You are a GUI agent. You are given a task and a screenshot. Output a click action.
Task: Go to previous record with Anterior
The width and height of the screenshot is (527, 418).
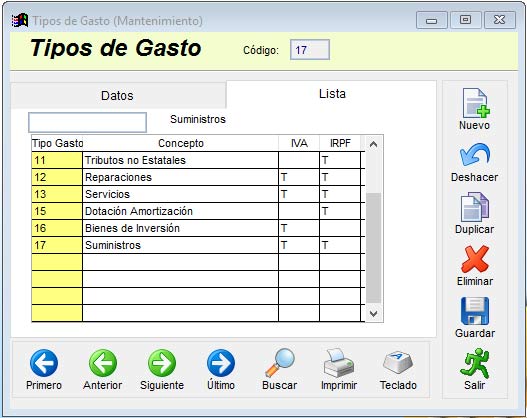pyautogui.click(x=103, y=363)
